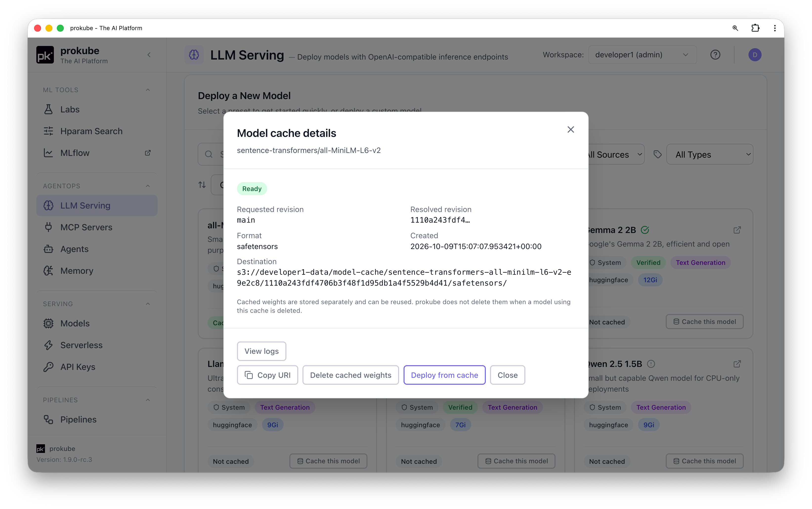Open Gemma 2 2B external link icon

737,230
